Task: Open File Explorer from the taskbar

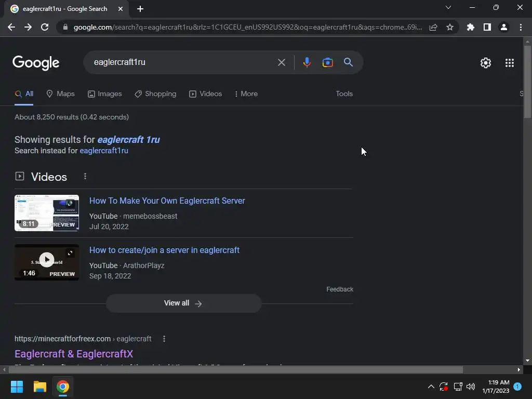Action: tap(39, 387)
